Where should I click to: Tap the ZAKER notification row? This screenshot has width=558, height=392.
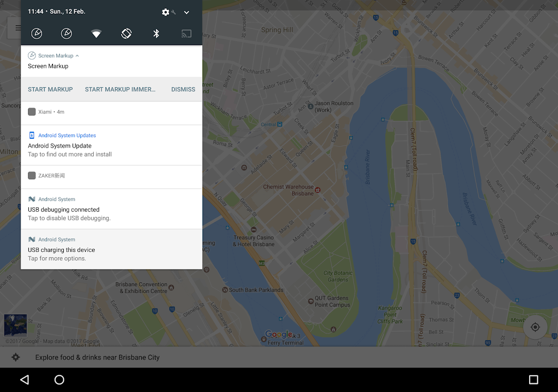click(x=111, y=176)
